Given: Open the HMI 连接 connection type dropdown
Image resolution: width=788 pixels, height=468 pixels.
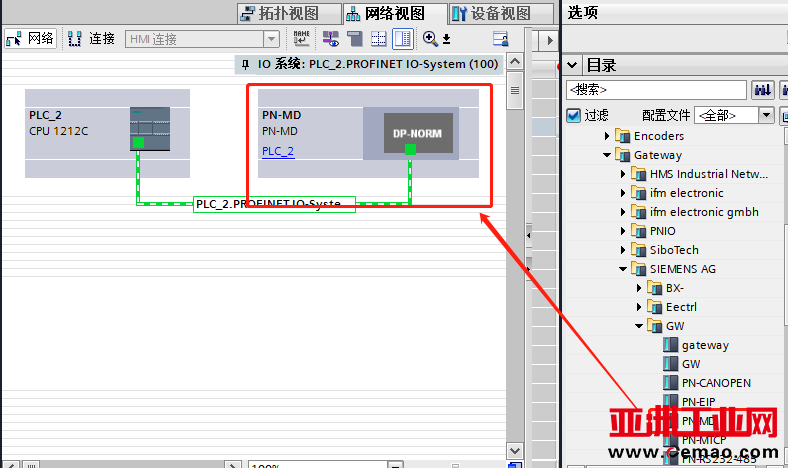Looking at the screenshot, I should (x=271, y=39).
